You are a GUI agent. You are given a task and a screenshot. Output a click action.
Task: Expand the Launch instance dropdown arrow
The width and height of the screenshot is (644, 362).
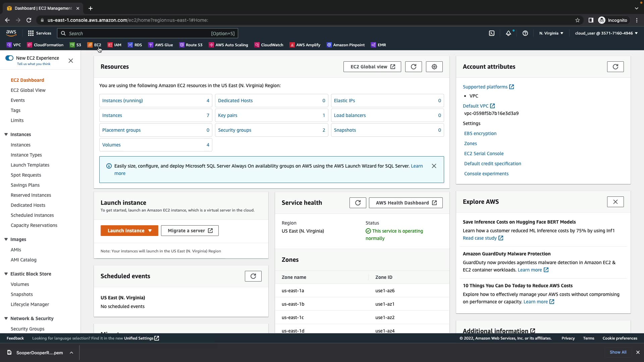coord(150,231)
